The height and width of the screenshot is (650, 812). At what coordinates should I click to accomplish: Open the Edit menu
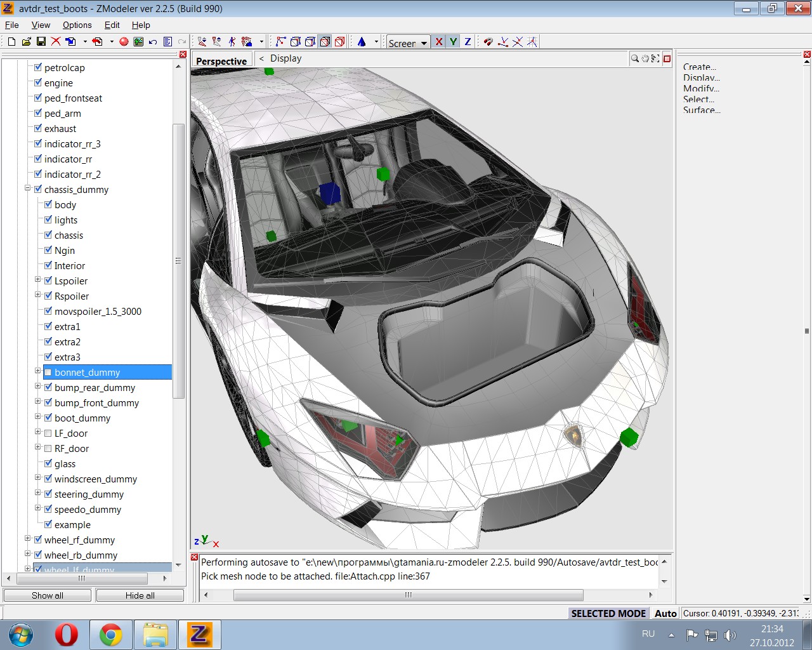(x=112, y=25)
